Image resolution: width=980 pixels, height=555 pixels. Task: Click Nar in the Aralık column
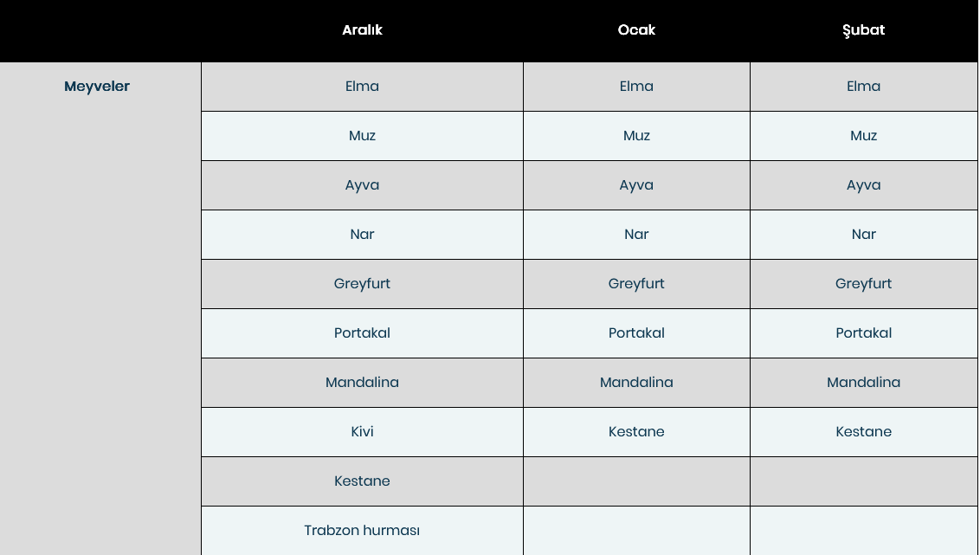point(362,235)
